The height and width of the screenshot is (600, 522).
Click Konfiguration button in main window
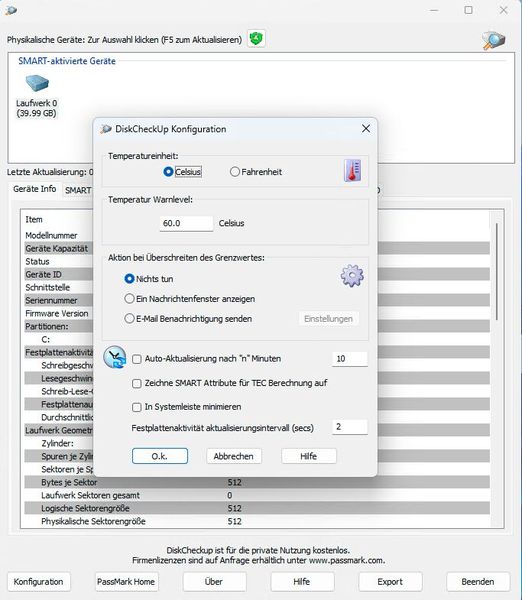[39, 582]
